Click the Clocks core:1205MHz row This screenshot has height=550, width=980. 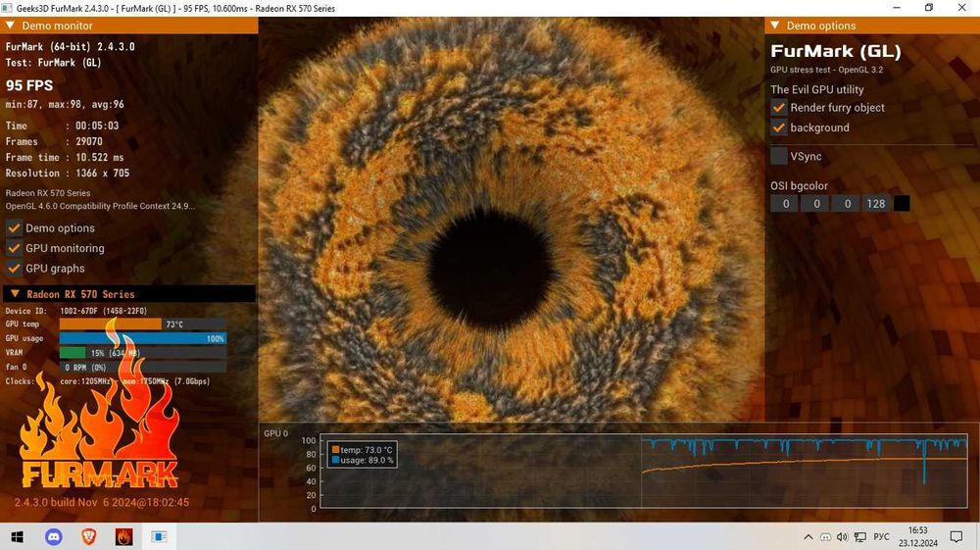tap(108, 381)
